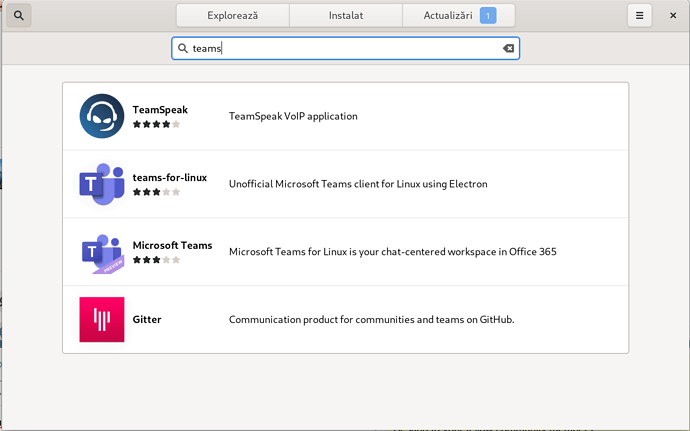
Task: Toggle the search button in header bar
Action: (x=18, y=15)
